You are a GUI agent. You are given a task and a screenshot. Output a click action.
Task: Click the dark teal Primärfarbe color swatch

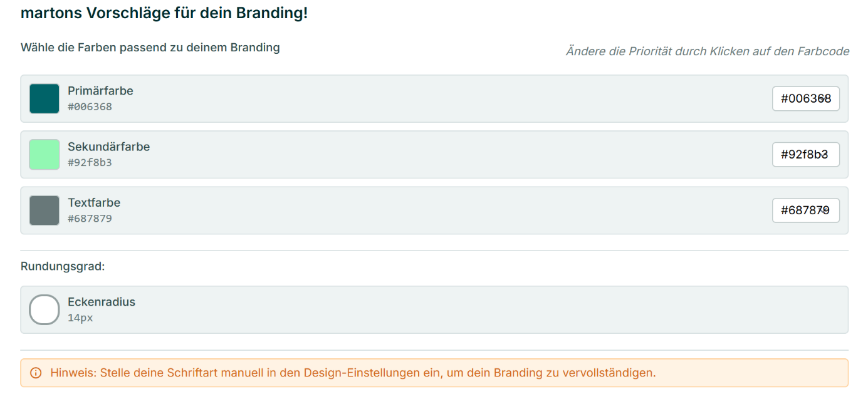click(44, 99)
